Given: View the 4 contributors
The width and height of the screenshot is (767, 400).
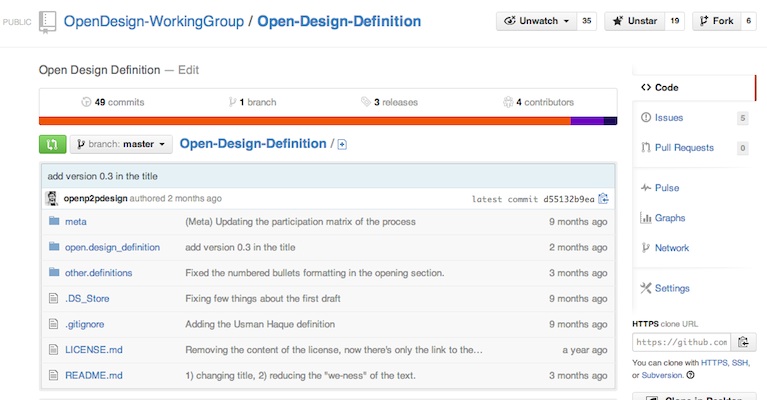Looking at the screenshot, I should point(538,102).
